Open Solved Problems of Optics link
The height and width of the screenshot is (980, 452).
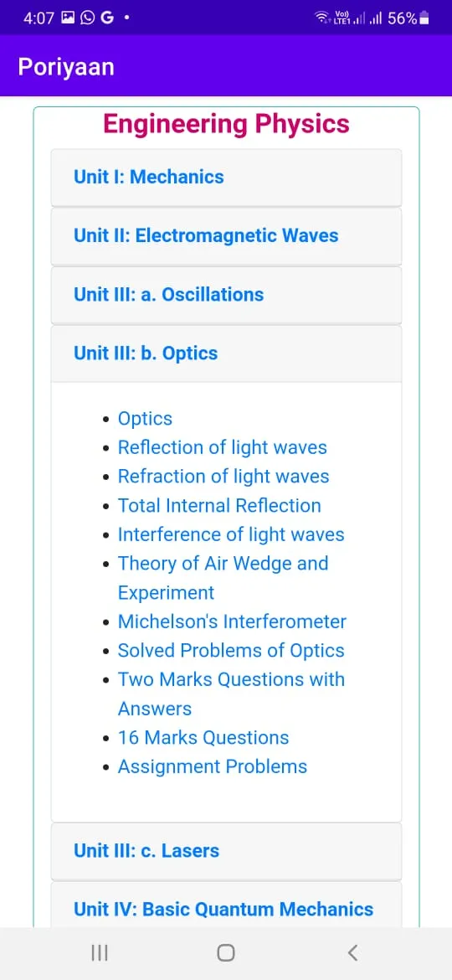(231, 650)
